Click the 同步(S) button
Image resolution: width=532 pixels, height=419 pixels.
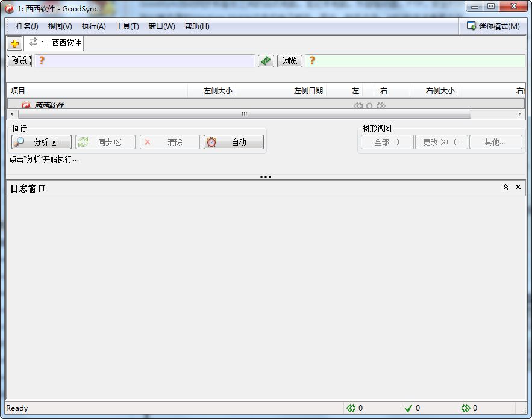(x=105, y=141)
